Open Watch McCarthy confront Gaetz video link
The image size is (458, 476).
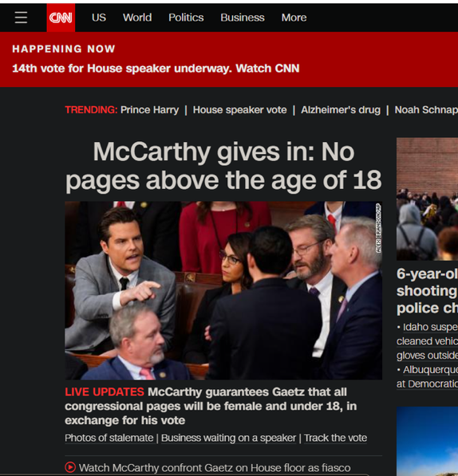click(x=215, y=467)
